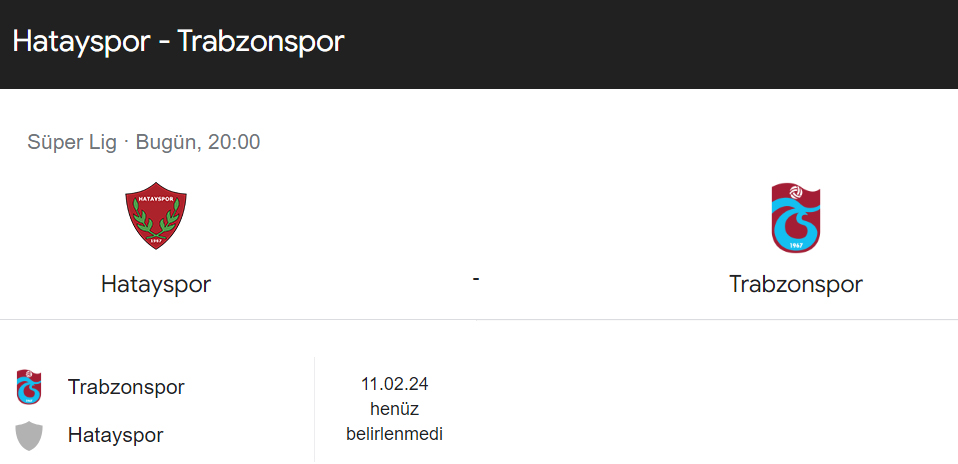Click the belirlenmedi status text
Viewport: 958px width, 464px height.
pyautogui.click(x=394, y=434)
